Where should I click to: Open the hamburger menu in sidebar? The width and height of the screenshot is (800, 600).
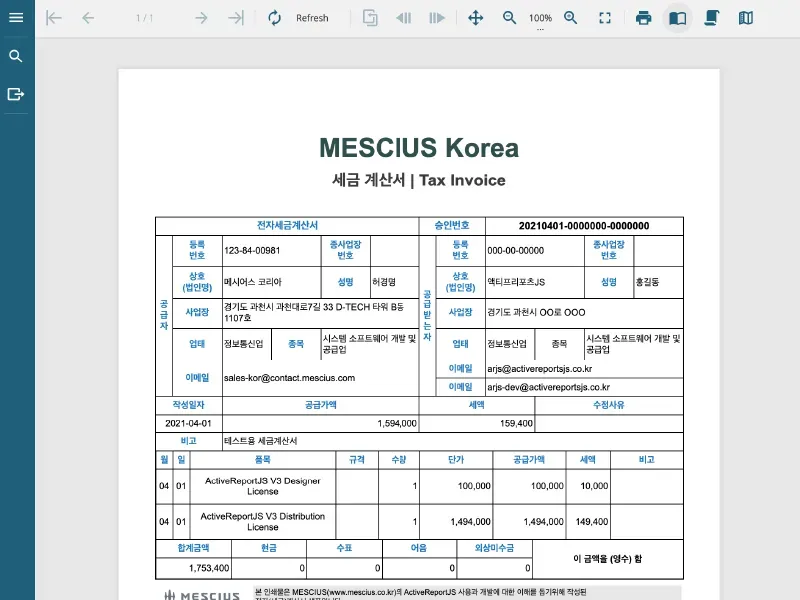coord(16,18)
